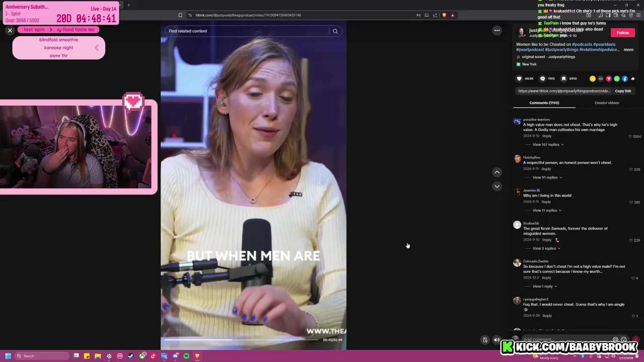Go to previous video with up arrow
Viewport: 644px width, 362px height.
[497, 172]
